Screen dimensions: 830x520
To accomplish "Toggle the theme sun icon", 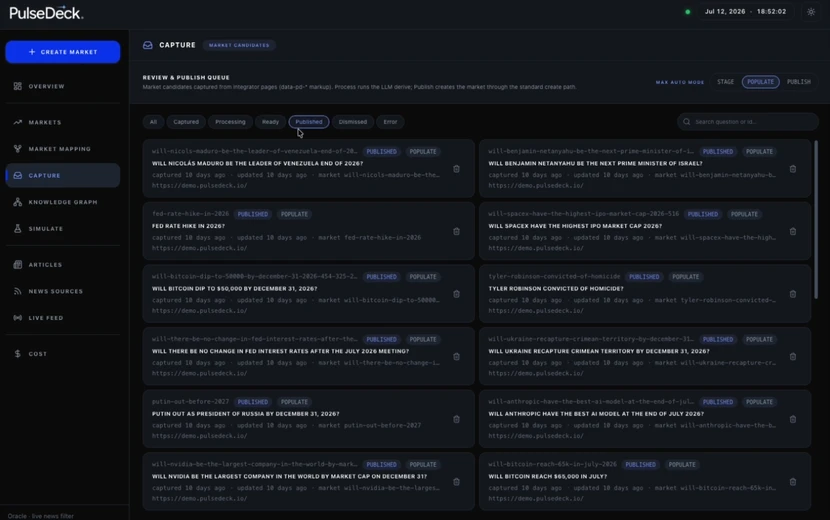I will pos(811,12).
